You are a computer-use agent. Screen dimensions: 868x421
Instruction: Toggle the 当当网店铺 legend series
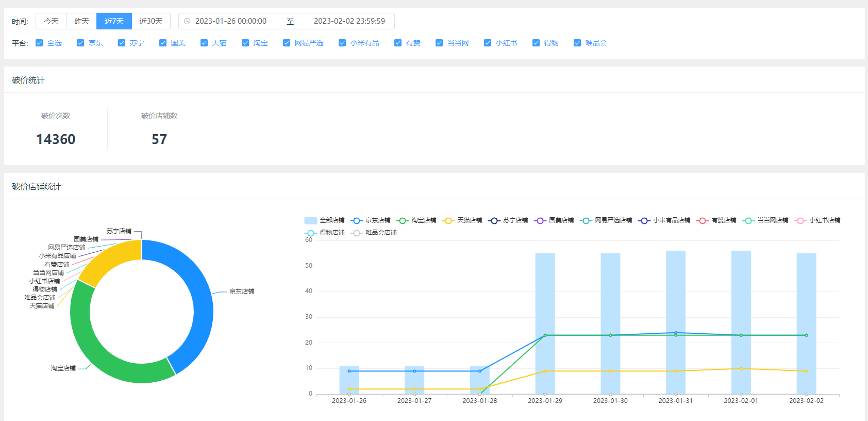point(765,220)
